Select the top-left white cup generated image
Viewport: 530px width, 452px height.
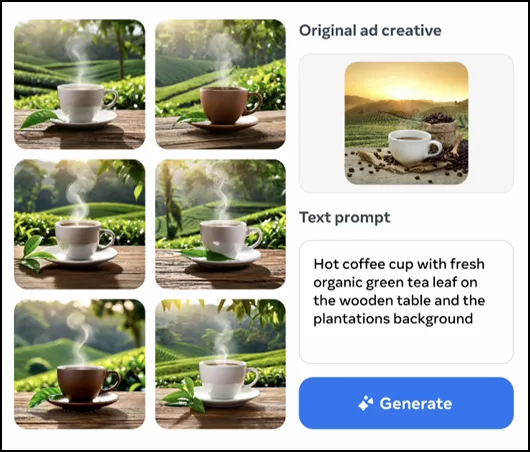(80, 84)
